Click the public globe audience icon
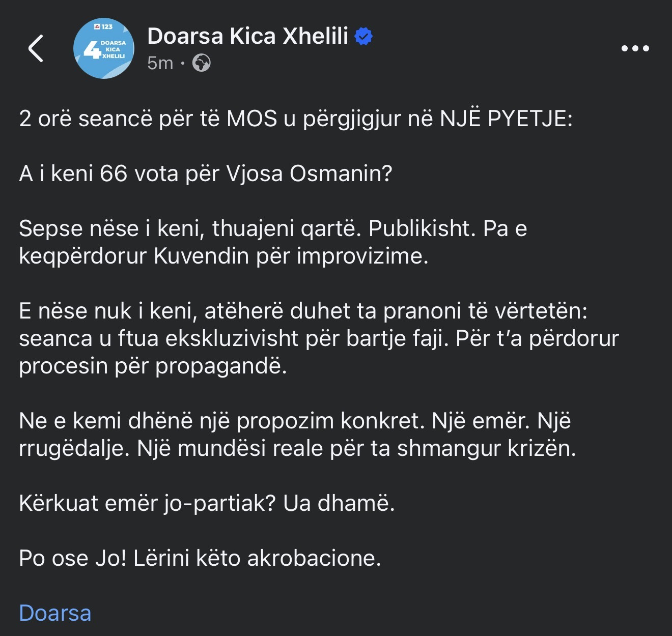672x636 pixels. point(202,63)
